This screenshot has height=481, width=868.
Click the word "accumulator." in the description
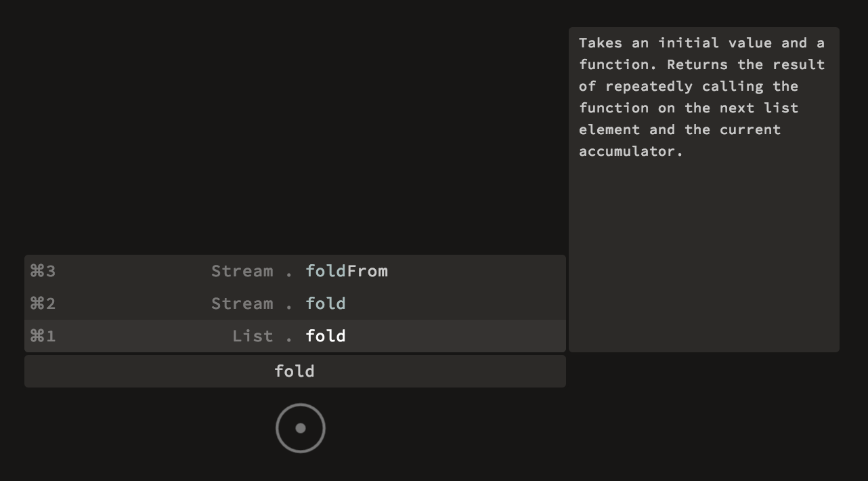(631, 151)
